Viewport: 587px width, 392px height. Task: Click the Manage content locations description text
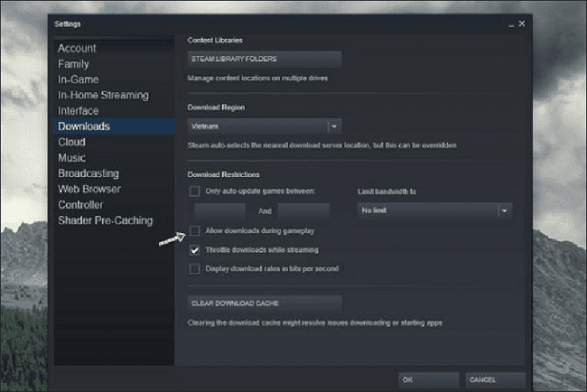coord(257,79)
